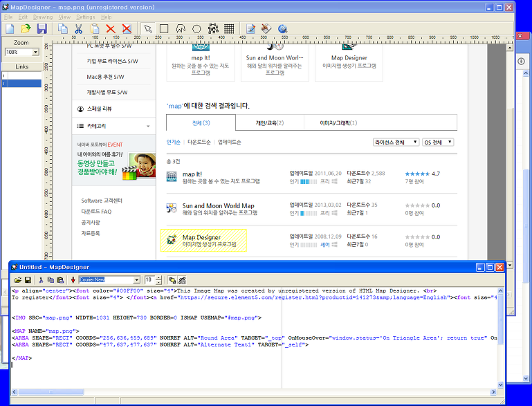
Task: Cut selected area with scissors in main toolbar
Action: click(79, 29)
